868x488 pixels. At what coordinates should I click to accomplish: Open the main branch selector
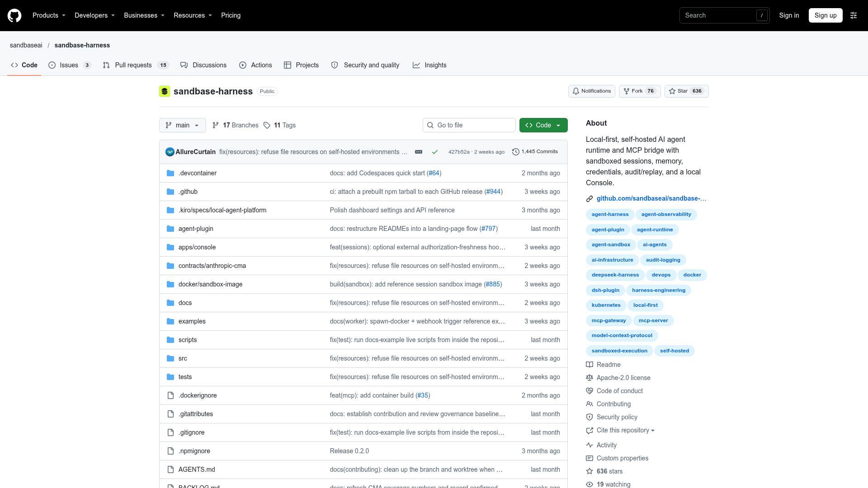183,125
